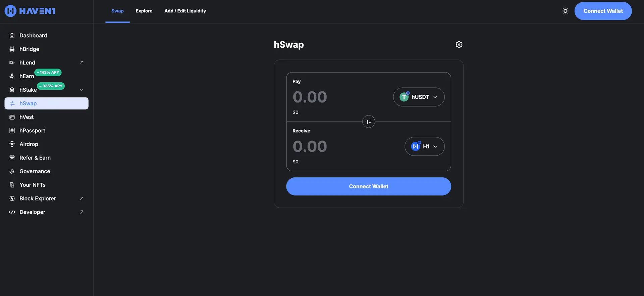Toggle light/dark theme sun icon

565,11
